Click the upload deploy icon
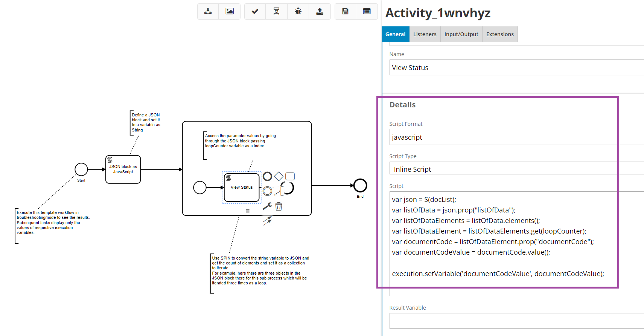The width and height of the screenshot is (644, 336). click(320, 11)
